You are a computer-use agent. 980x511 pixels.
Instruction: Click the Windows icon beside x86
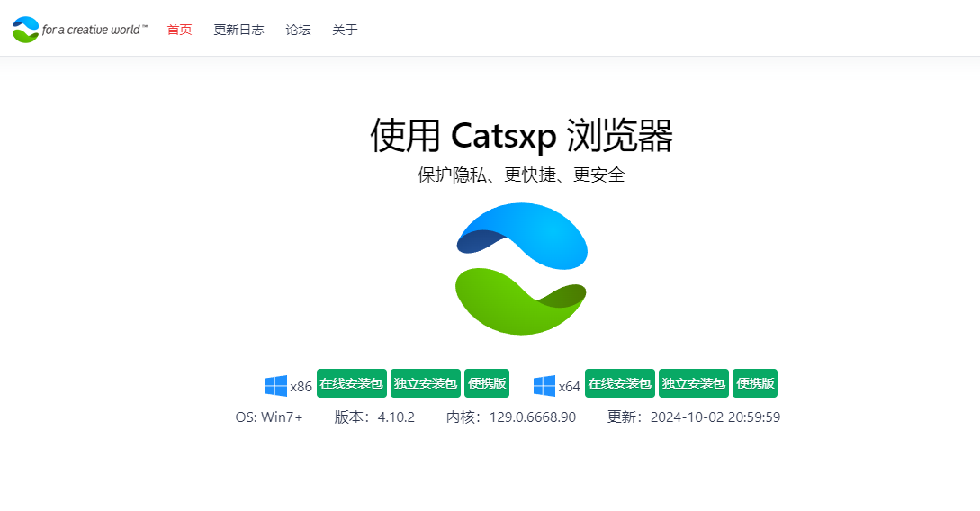[x=276, y=386]
